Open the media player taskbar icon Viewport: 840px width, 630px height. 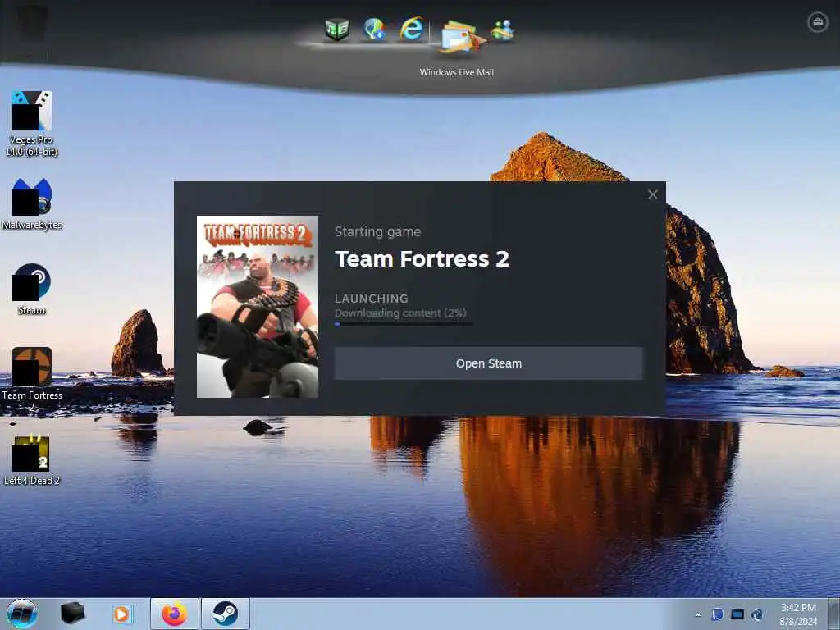click(121, 614)
